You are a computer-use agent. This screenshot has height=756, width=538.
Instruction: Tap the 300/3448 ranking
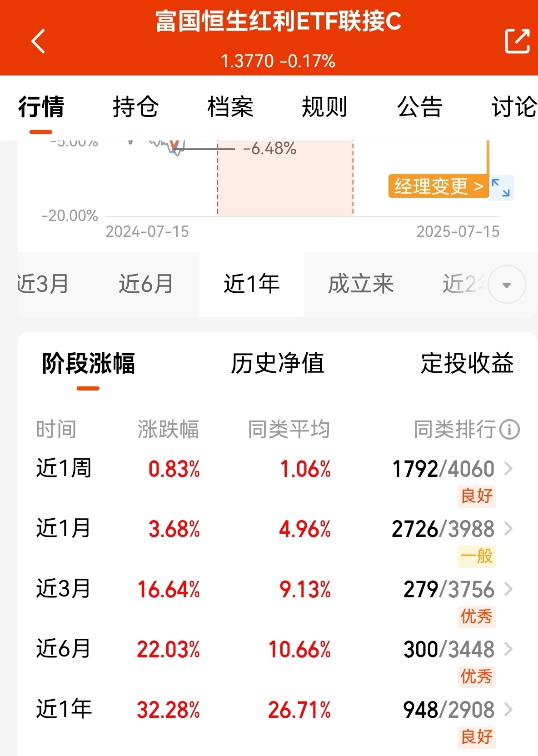(449, 650)
